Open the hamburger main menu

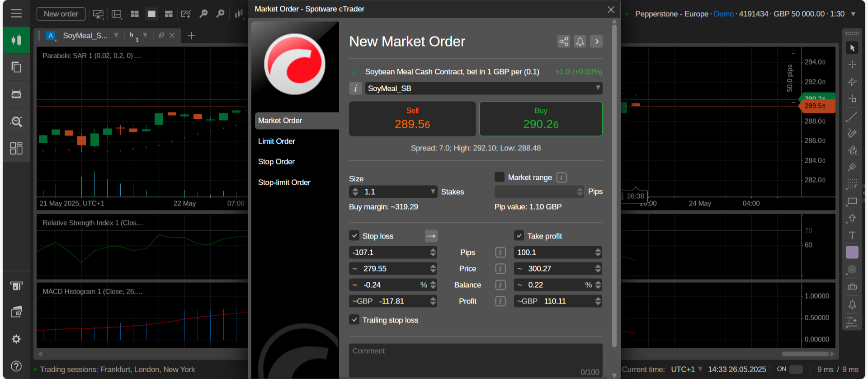16,14
